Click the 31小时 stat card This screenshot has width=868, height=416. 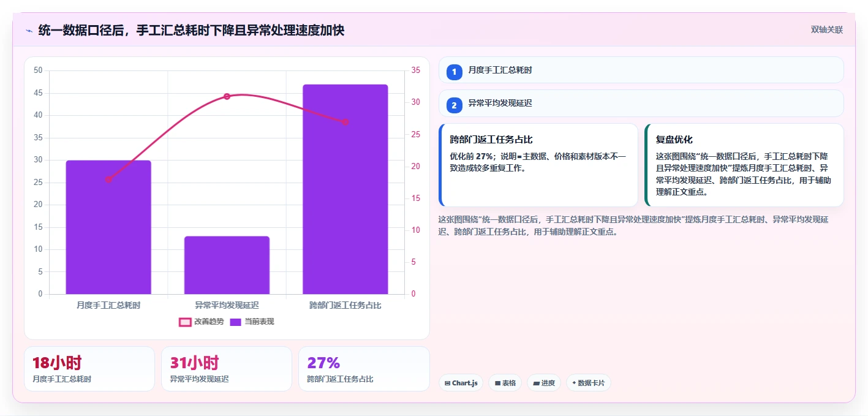[227, 369]
